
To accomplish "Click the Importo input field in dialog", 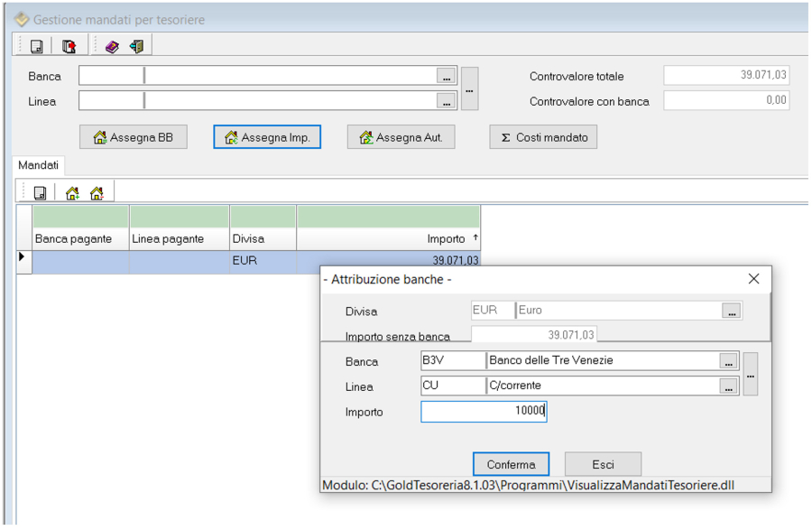I will point(484,412).
